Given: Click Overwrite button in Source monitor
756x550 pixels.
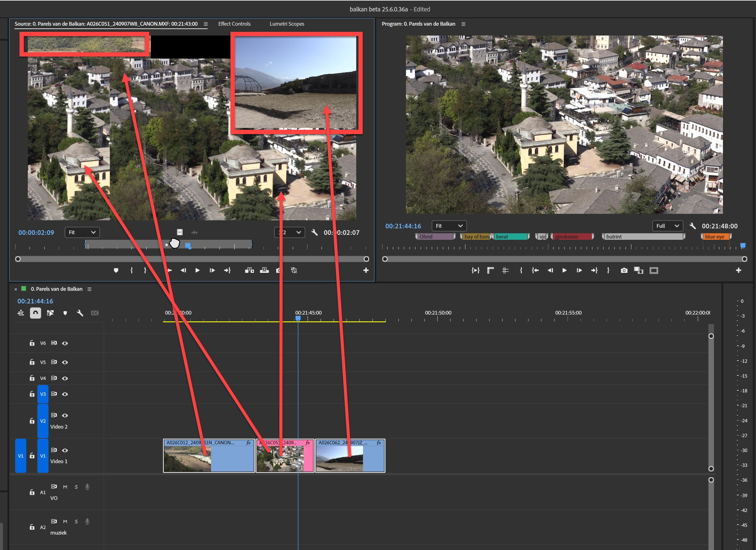Looking at the screenshot, I should coord(264,270).
